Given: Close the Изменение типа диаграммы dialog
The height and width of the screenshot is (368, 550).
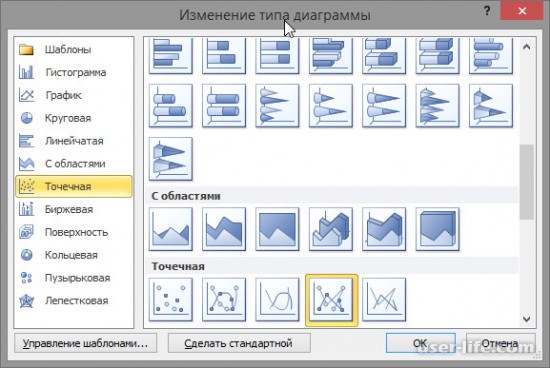Looking at the screenshot, I should tap(522, 11).
